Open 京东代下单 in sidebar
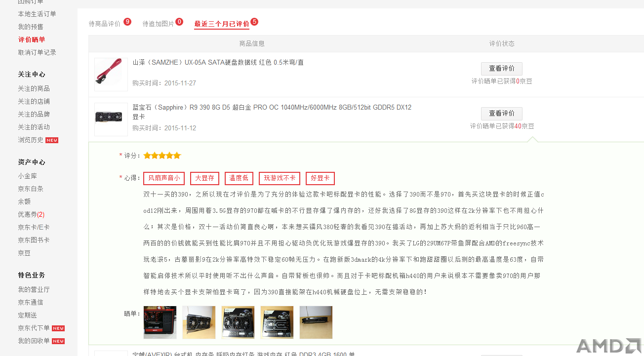 34,328
